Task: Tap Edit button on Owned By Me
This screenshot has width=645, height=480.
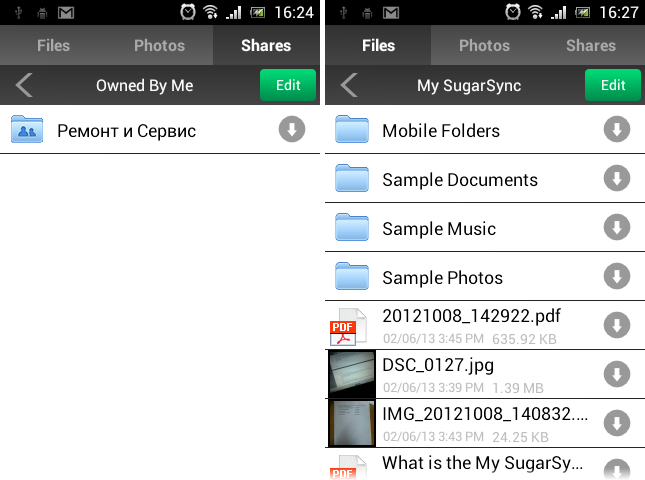Action: tap(288, 85)
